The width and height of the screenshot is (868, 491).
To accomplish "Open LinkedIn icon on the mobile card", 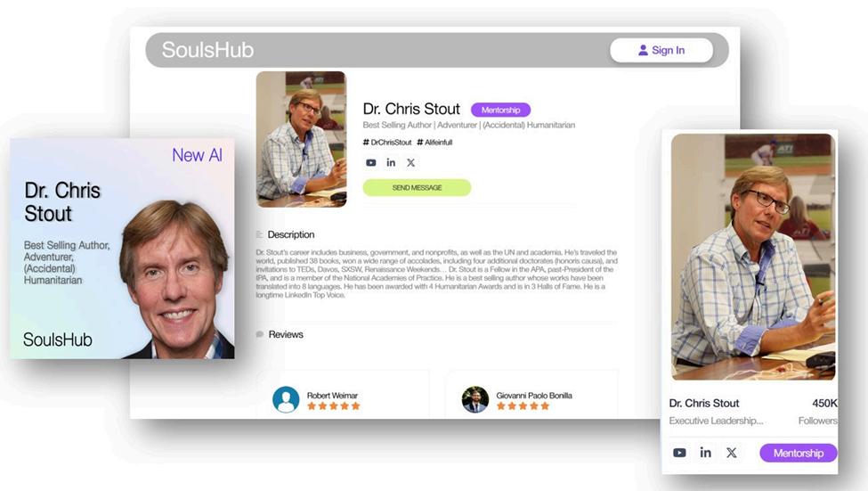I will click(705, 452).
